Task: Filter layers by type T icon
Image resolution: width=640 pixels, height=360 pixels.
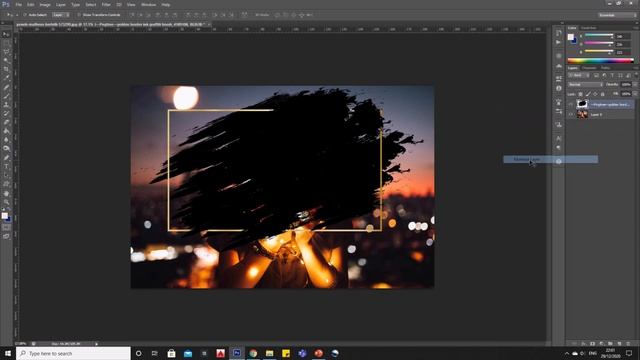Action: coord(612,76)
